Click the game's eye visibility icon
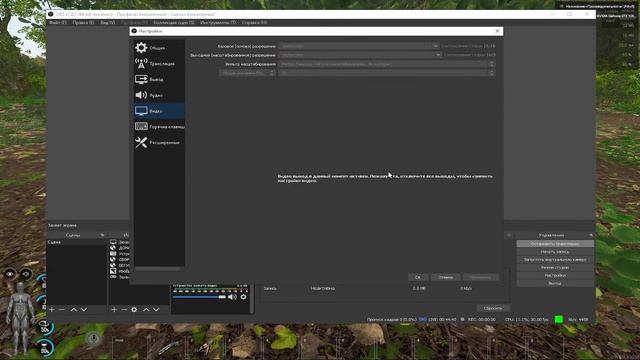Screen dimensions: 640x360 click(x=9, y=274)
